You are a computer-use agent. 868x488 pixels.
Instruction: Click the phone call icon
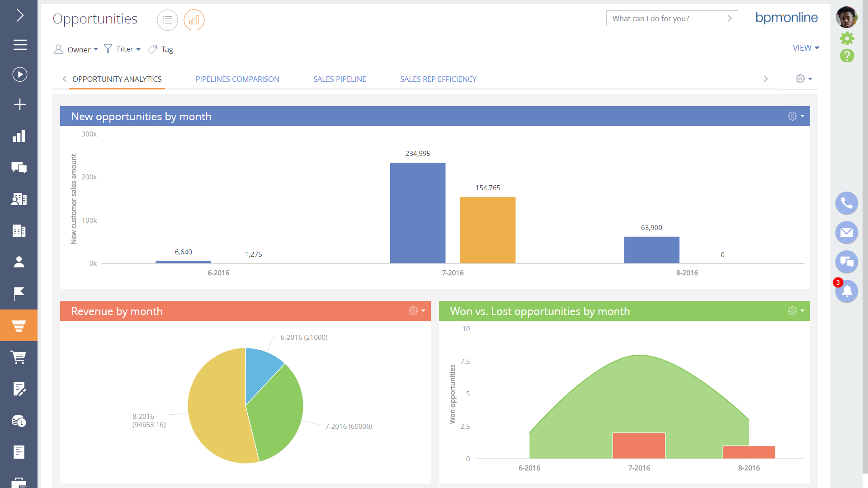pyautogui.click(x=846, y=203)
